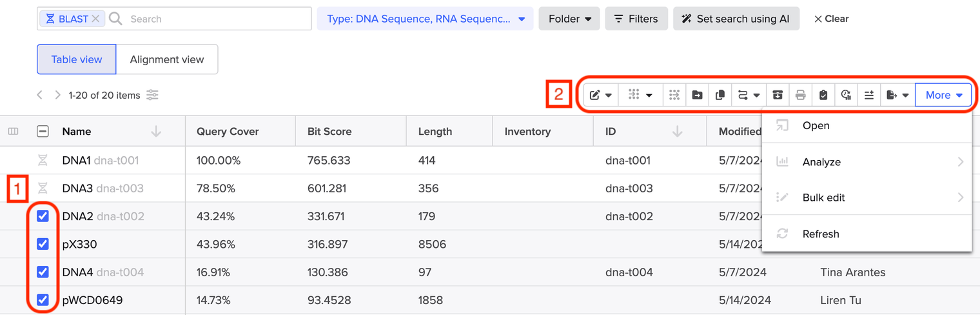Click the copy icon in toolbar
Viewport: 980px width, 315px height.
[720, 95]
